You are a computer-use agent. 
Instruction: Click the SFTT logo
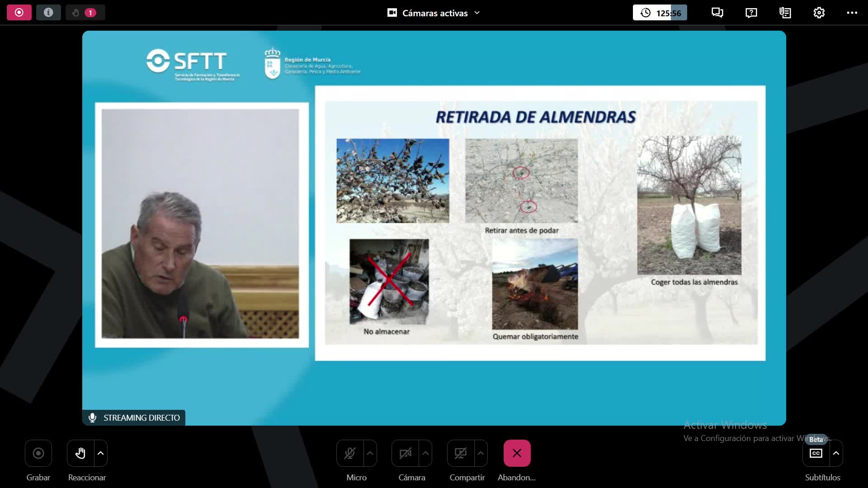tap(193, 65)
